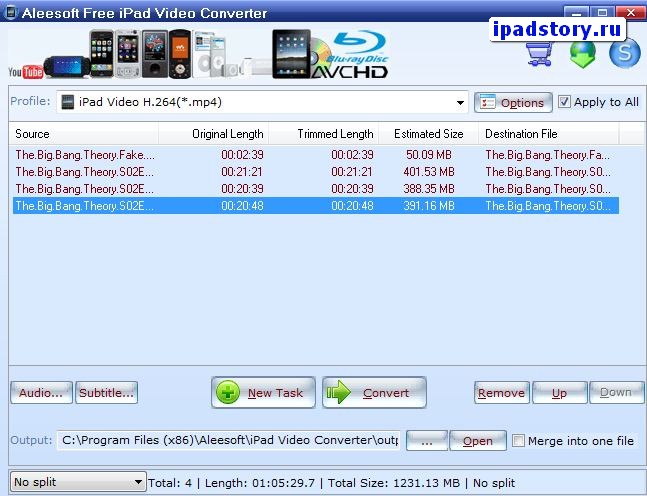Click the New Task button
This screenshot has width=647, height=496.
click(263, 392)
